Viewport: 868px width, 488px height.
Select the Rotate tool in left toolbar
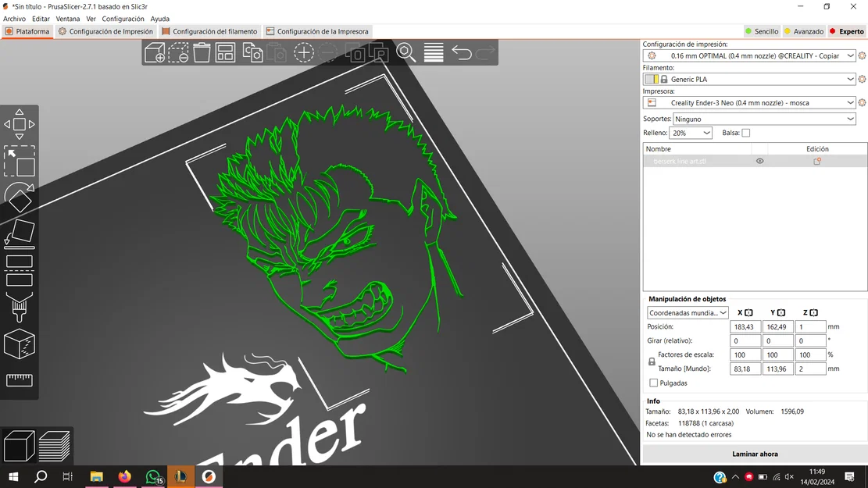(x=20, y=197)
